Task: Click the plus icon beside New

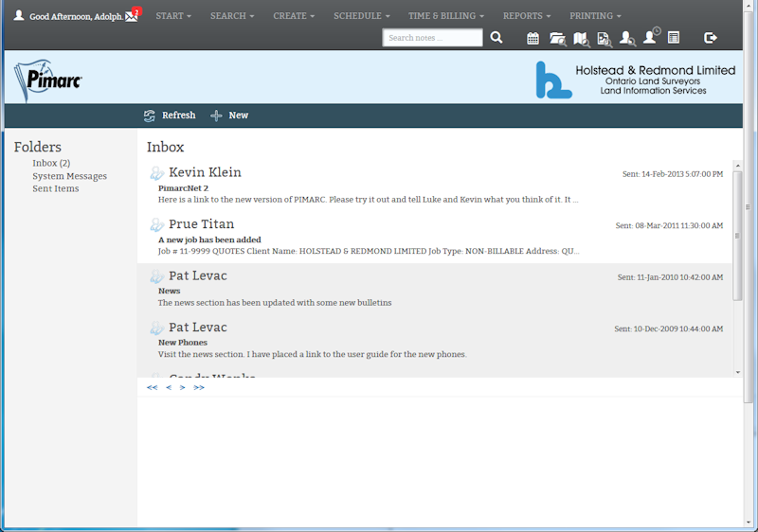Action: coord(216,115)
